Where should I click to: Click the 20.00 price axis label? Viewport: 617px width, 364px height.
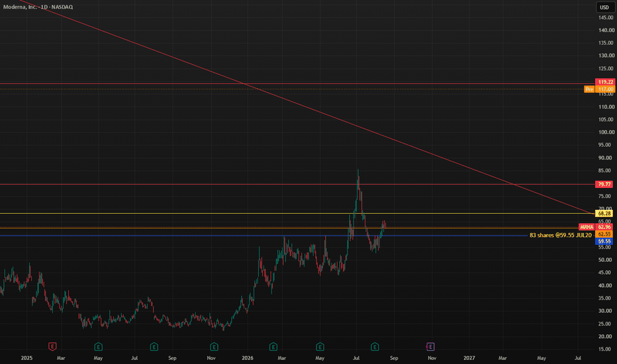pos(606,336)
